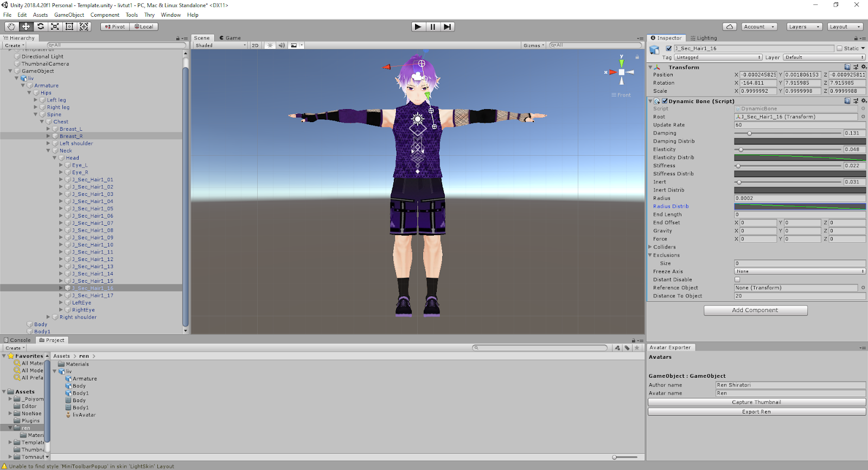The image size is (868, 470).
Task: Open the Layers dropdown
Action: click(x=804, y=27)
